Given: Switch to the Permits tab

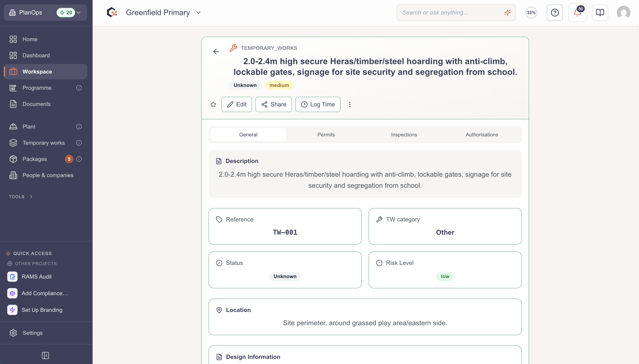Looking at the screenshot, I should 326,134.
